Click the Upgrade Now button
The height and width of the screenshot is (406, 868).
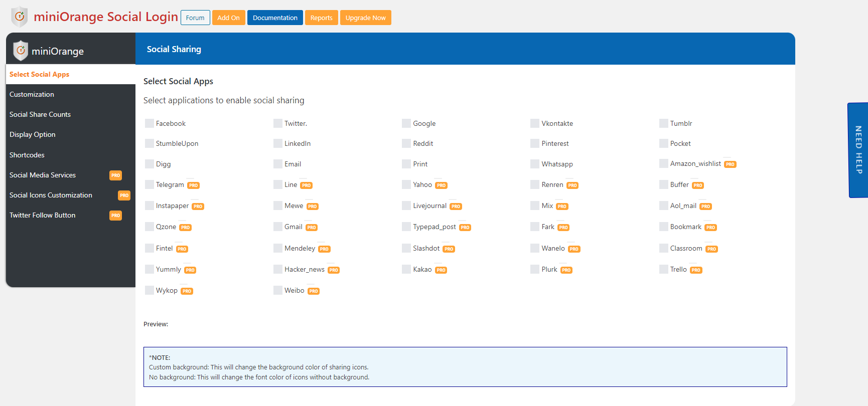coord(365,18)
